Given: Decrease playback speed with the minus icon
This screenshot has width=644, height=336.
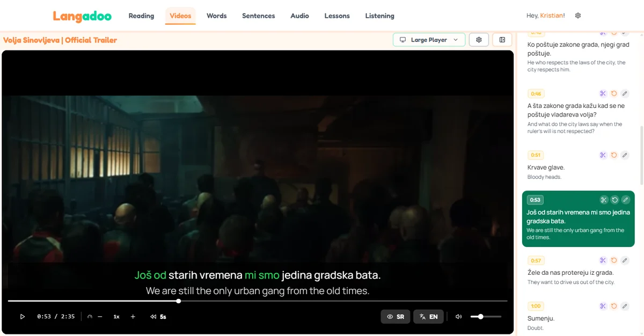Looking at the screenshot, I should (101, 317).
